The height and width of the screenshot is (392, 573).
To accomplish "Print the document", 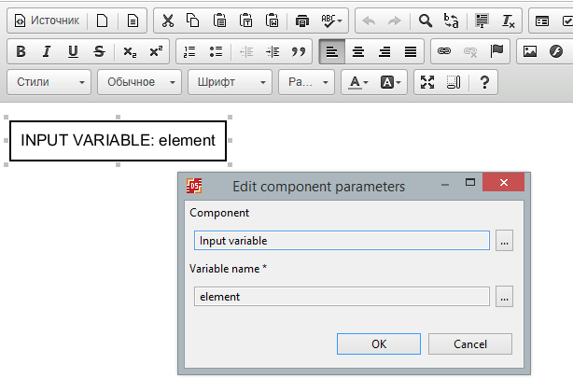I will click(x=301, y=21).
